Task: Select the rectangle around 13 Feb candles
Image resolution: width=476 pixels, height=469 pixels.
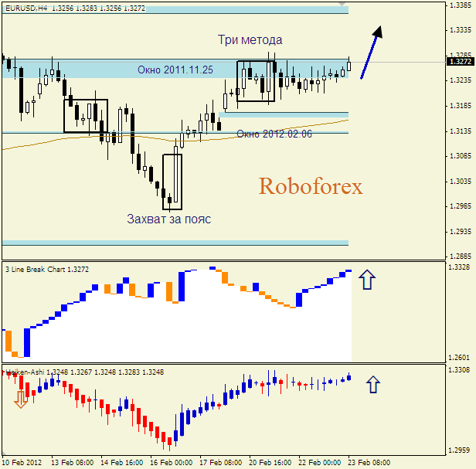Action: (x=85, y=115)
